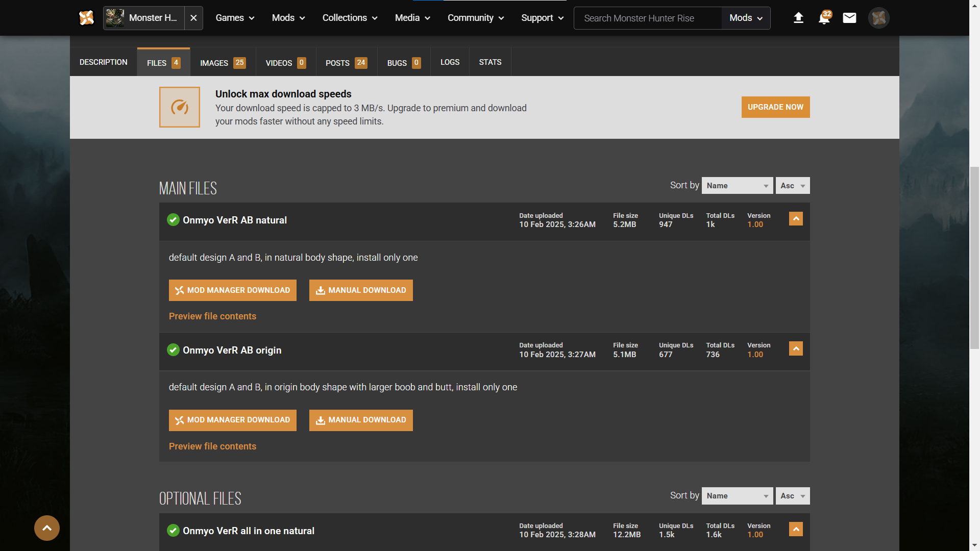Open the Bugs tab
Image resolution: width=980 pixels, height=551 pixels.
click(404, 62)
